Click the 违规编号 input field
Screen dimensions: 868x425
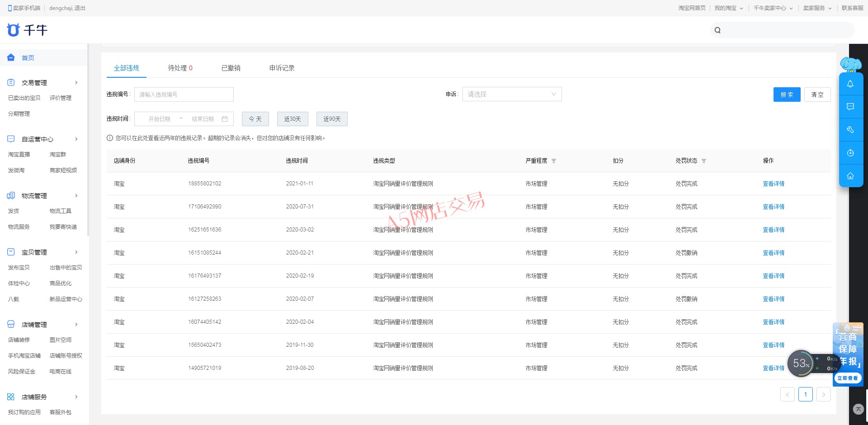[x=184, y=94]
